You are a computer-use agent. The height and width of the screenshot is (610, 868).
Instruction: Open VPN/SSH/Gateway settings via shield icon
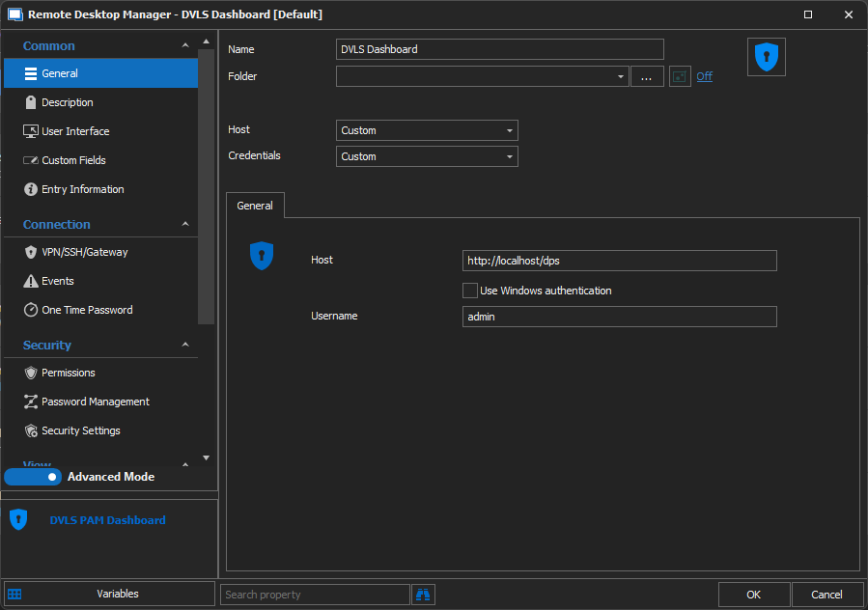click(31, 252)
